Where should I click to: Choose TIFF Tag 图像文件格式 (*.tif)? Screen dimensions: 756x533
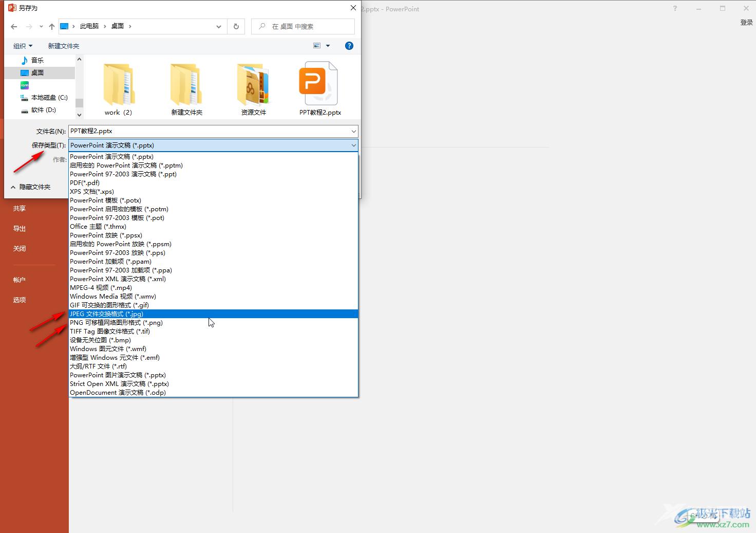214,332
